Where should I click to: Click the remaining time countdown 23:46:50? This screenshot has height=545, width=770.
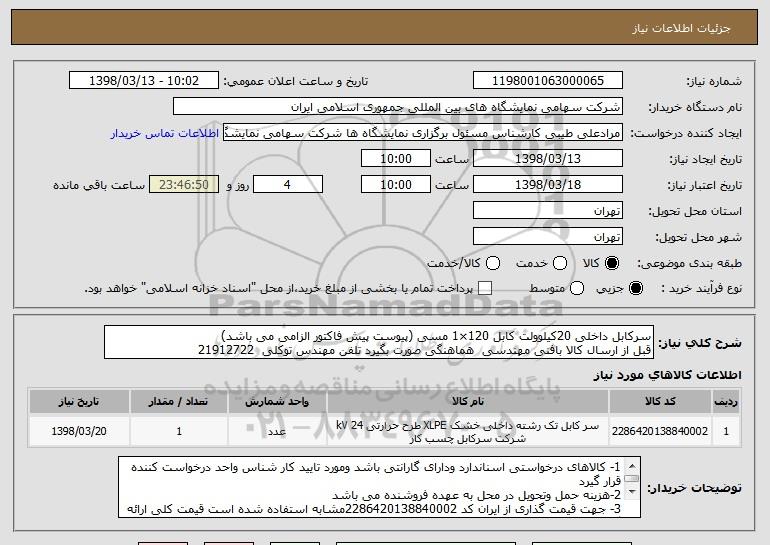[x=184, y=185]
